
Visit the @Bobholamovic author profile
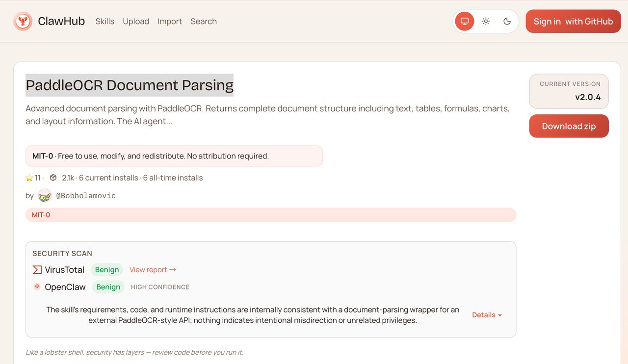[86, 196]
